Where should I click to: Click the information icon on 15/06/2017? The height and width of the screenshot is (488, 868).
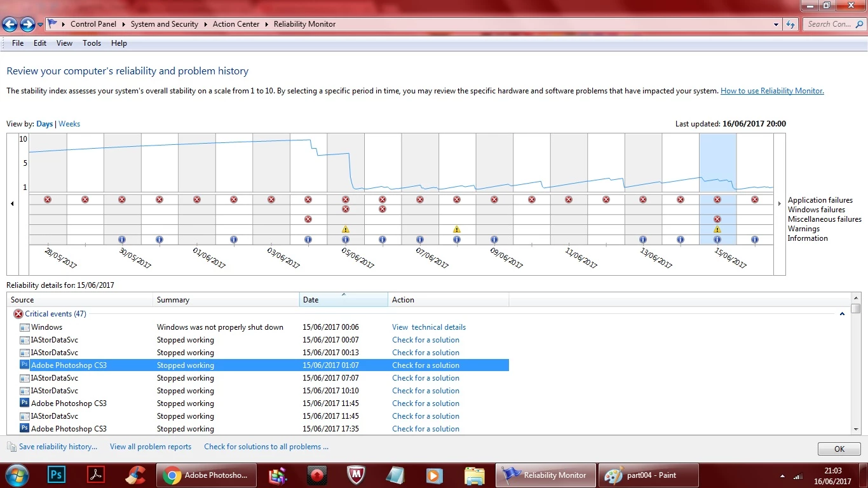[717, 240]
